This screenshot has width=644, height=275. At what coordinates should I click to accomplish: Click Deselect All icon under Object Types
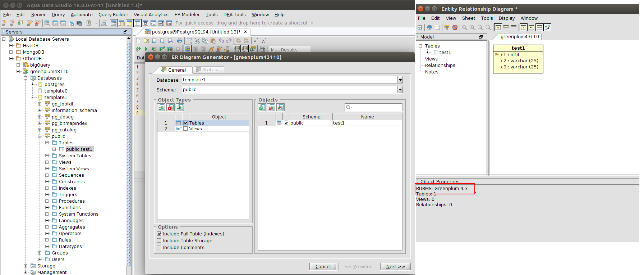click(171, 107)
